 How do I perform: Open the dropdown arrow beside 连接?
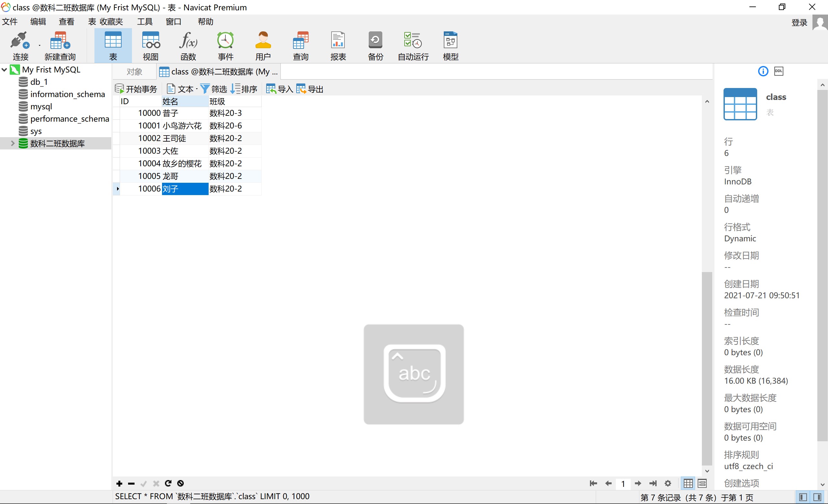tap(39, 45)
